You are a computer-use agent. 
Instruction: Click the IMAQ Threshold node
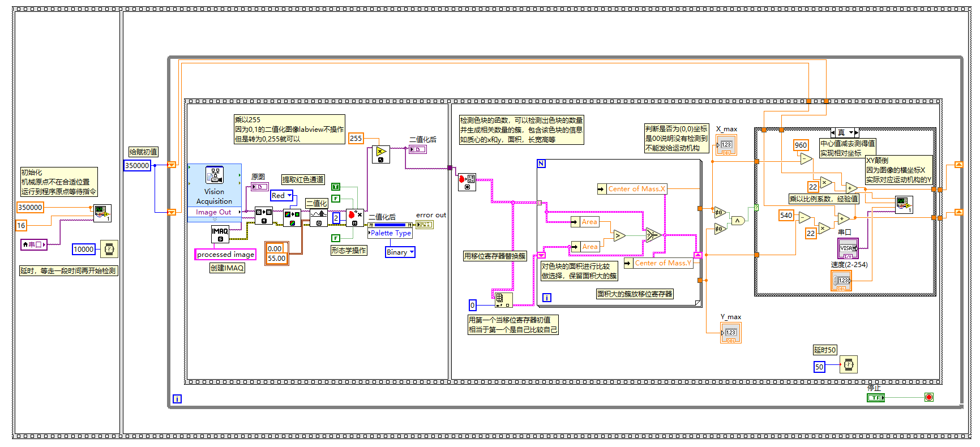click(x=319, y=218)
